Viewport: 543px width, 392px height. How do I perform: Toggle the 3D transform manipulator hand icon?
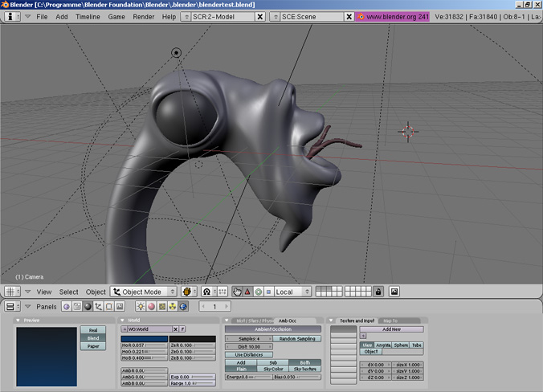click(237, 292)
